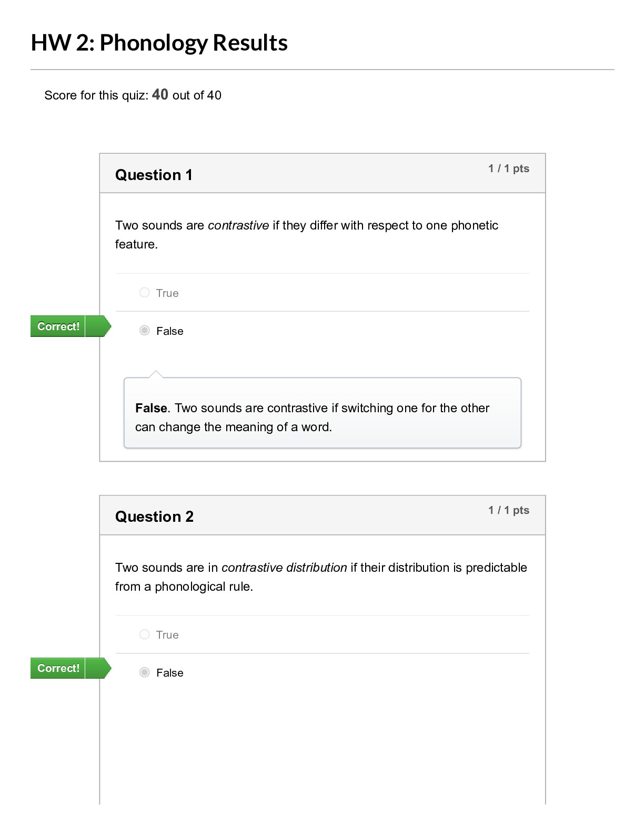
Task: Click the italic word 'contrastive' in Question 1
Action: pos(238,225)
